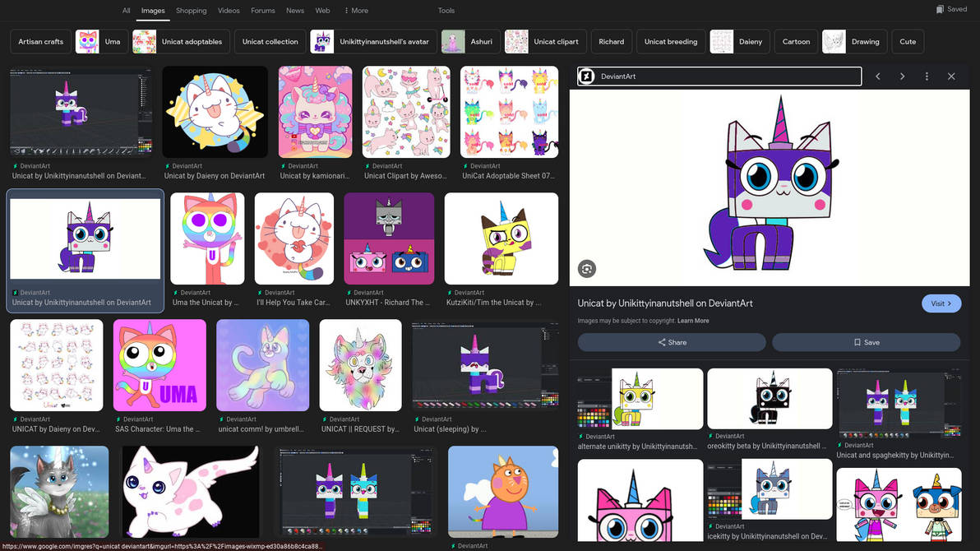Select the 'Cartoon' filter chip
The height and width of the screenshot is (551, 980).
tap(795, 41)
